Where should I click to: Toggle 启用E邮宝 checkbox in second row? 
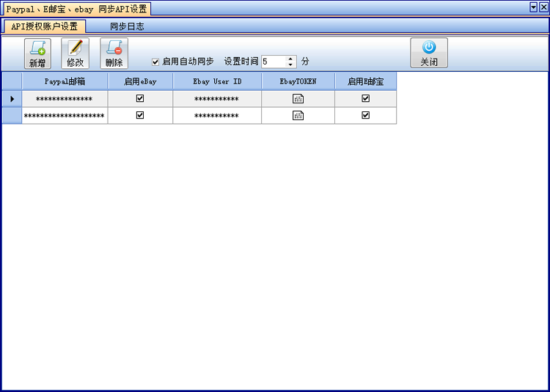[x=365, y=115]
